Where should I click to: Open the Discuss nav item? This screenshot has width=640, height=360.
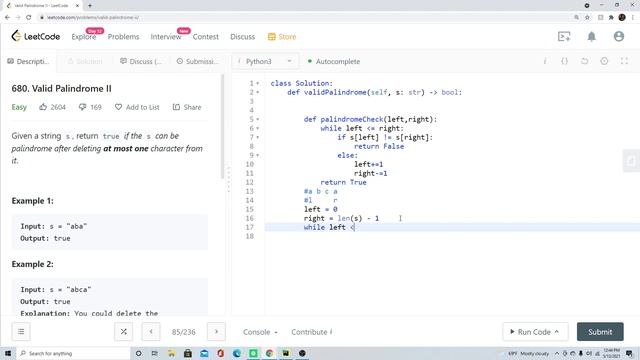pyautogui.click(x=242, y=37)
